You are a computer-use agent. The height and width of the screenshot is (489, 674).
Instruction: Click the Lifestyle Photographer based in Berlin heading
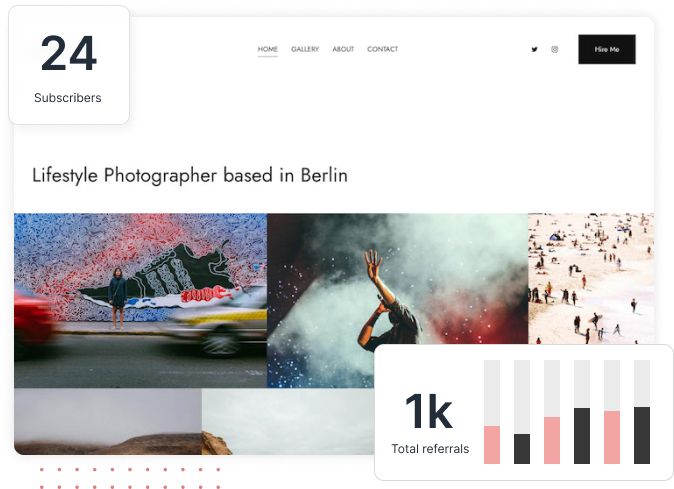[190, 175]
